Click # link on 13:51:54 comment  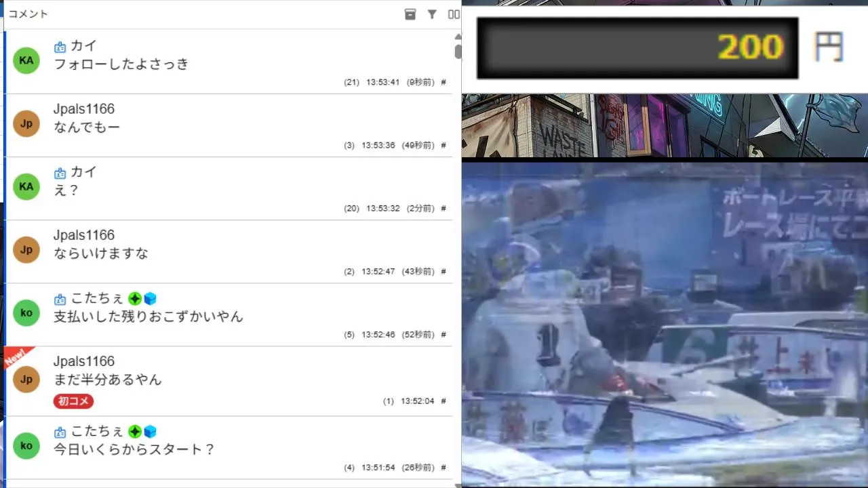[x=443, y=467]
